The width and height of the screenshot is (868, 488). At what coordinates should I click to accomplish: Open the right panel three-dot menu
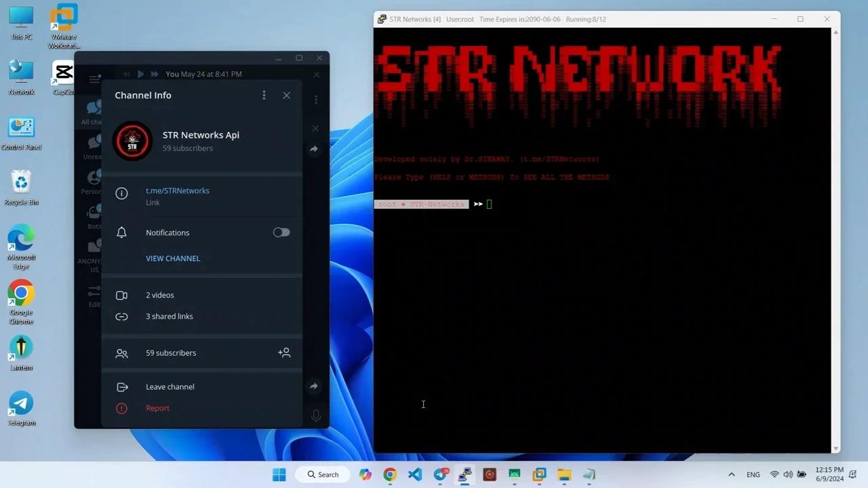pos(315,100)
